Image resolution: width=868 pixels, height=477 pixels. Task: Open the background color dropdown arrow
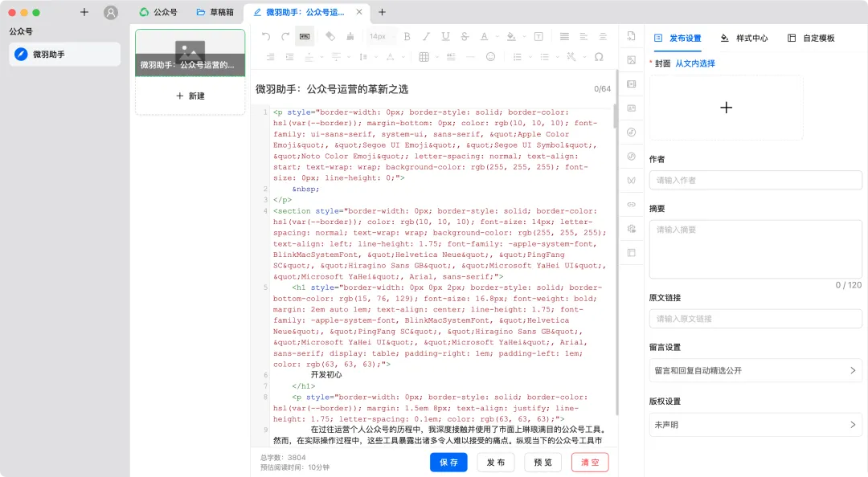click(524, 37)
